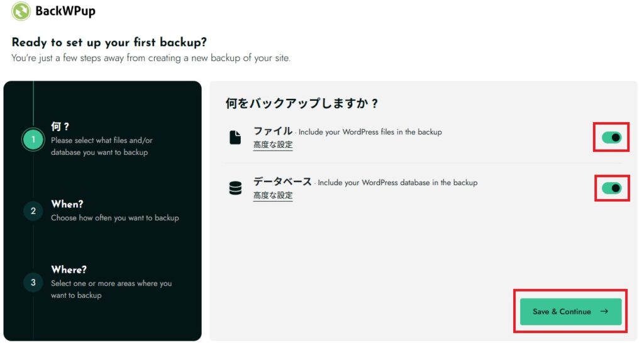
Task: Toggle the ファイル backup switch
Action: 611,137
